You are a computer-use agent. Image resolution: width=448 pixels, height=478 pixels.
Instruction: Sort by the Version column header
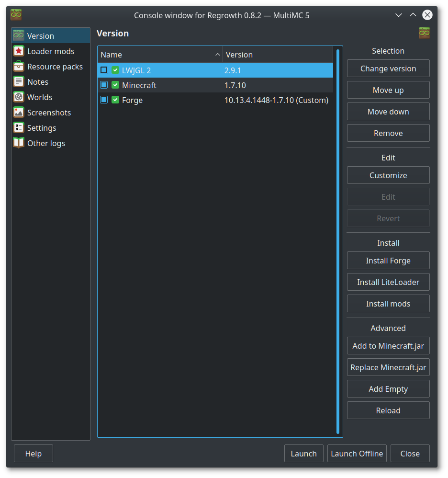coord(239,55)
